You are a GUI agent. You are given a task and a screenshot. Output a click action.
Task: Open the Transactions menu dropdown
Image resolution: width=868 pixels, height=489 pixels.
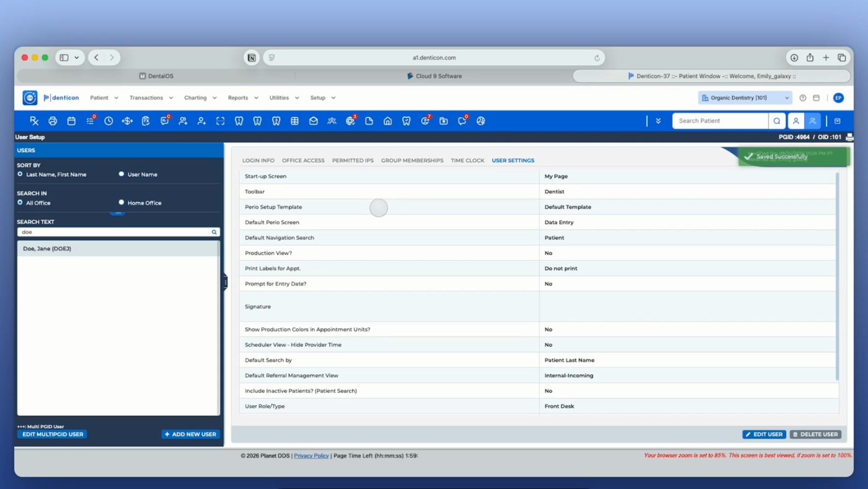click(151, 98)
